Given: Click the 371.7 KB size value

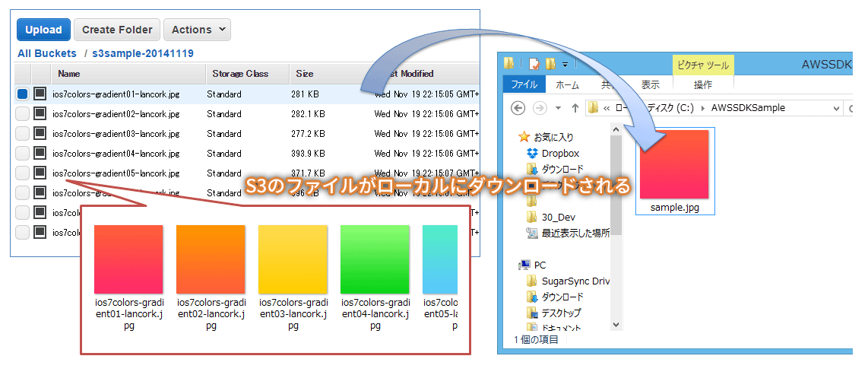Looking at the screenshot, I should coord(308,173).
